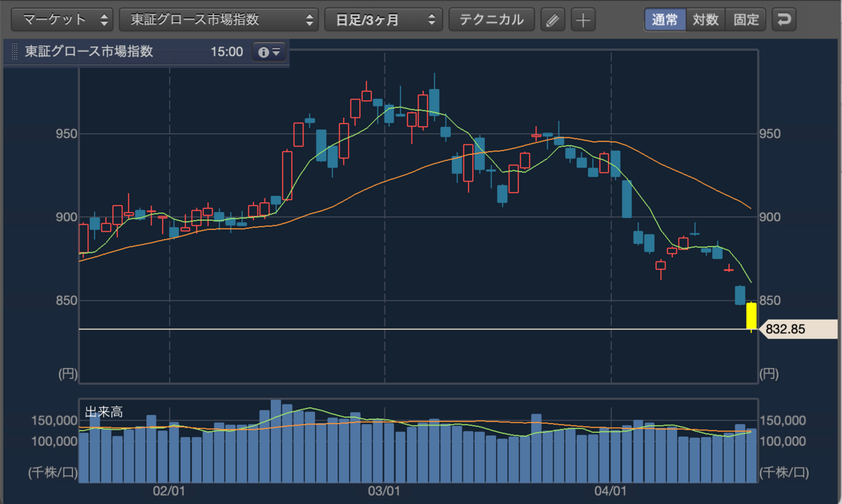Click the yellow latest candlestick
Screen dimensions: 842x504
click(751, 315)
